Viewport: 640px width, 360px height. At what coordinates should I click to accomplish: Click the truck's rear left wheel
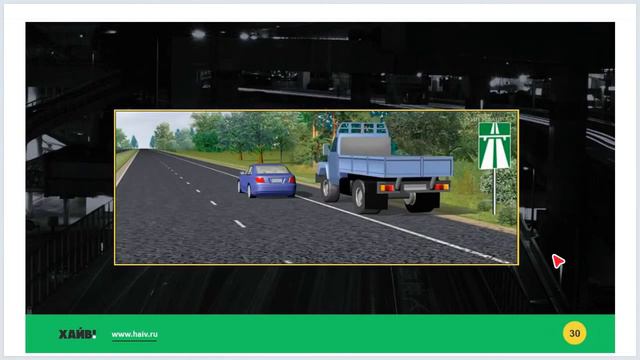(x=360, y=196)
